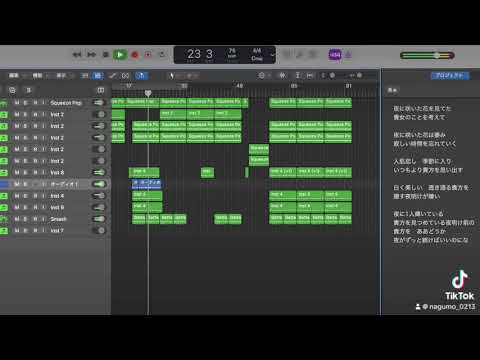Click the 4/4 time signature and key display
Viewport: 480px width, 360px height.
pyautogui.click(x=257, y=54)
